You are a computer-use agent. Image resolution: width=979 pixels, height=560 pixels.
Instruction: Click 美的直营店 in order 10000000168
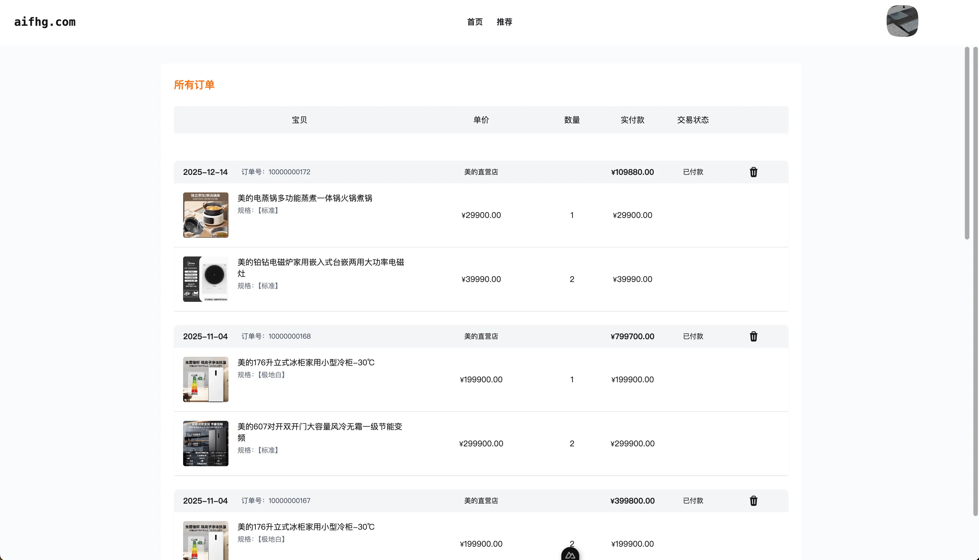click(x=481, y=337)
